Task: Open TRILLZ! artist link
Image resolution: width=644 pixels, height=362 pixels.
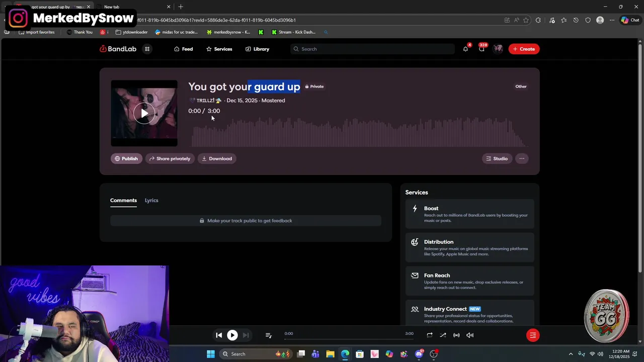Action: 205,101
